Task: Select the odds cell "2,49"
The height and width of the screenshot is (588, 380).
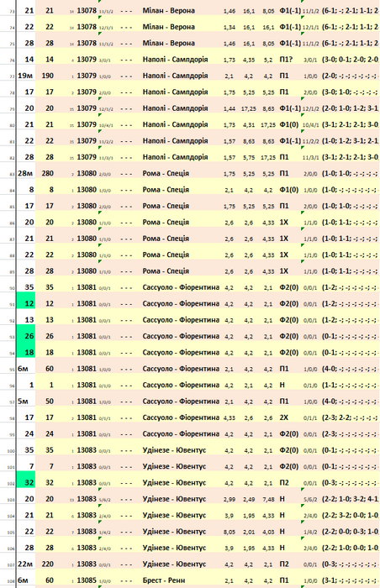Action: pyautogui.click(x=249, y=499)
